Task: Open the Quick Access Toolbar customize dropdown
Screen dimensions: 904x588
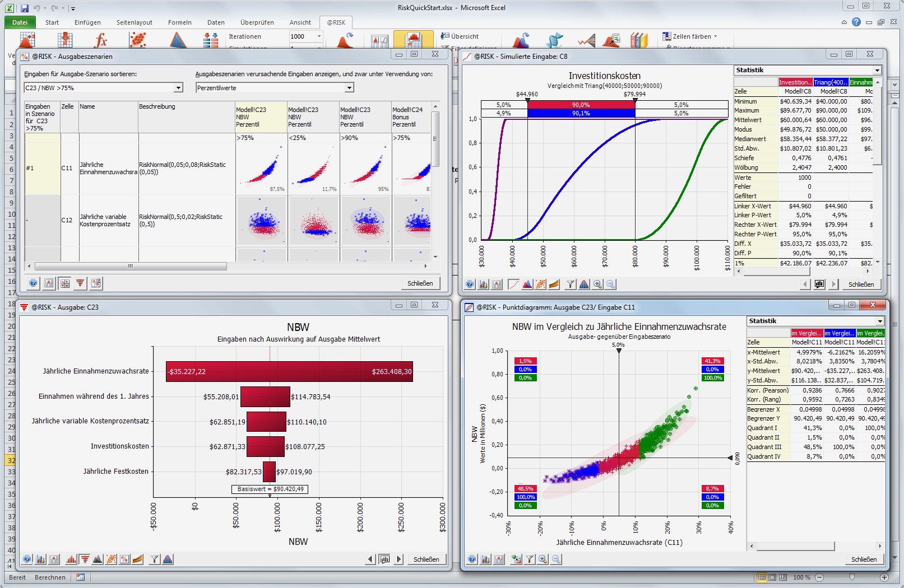Action: pyautogui.click(x=73, y=8)
